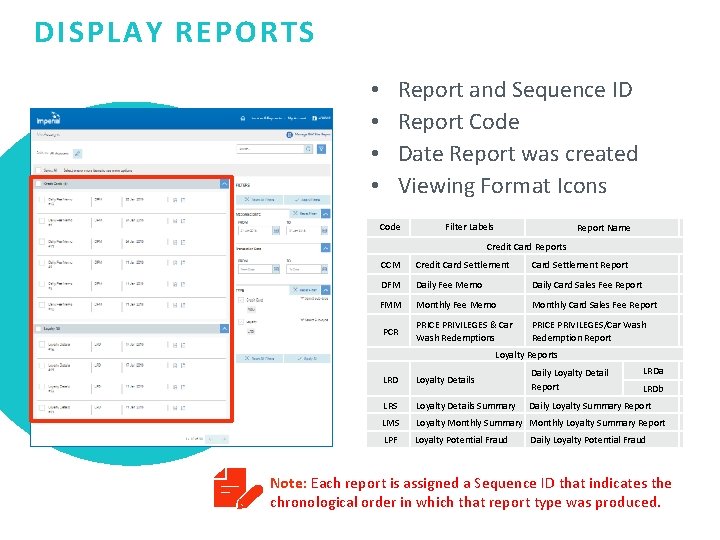Click the 'LPF' code cell
The height and width of the screenshot is (540, 720).
click(x=390, y=440)
